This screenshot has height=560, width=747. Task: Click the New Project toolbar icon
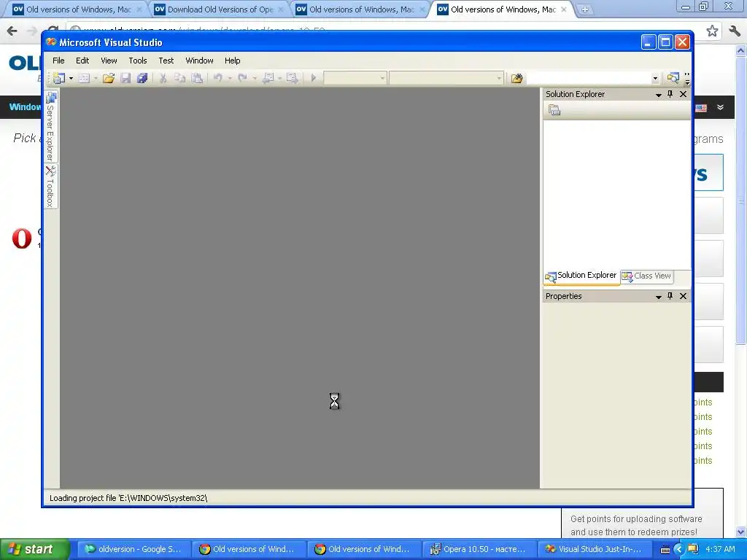pos(59,78)
